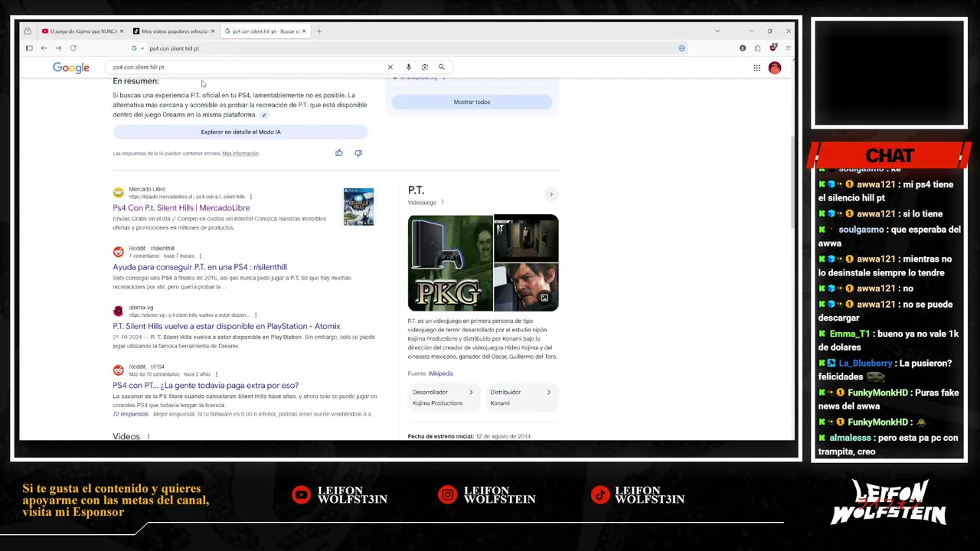Click the link icon after Dreams summary
Image resolution: width=980 pixels, height=551 pixels.
[263, 116]
